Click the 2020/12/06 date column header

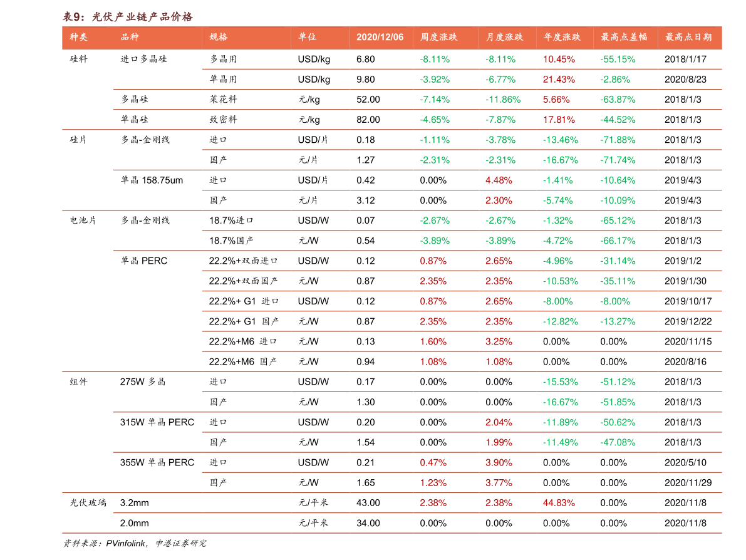[380, 37]
